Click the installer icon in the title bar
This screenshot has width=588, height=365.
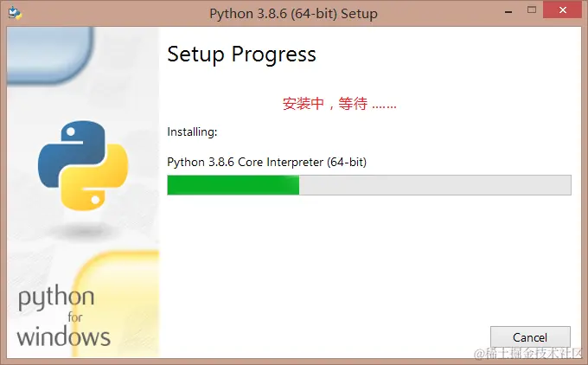15,12
